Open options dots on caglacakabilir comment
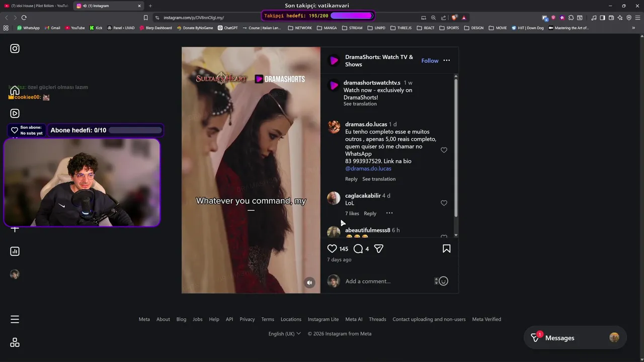 389,213
